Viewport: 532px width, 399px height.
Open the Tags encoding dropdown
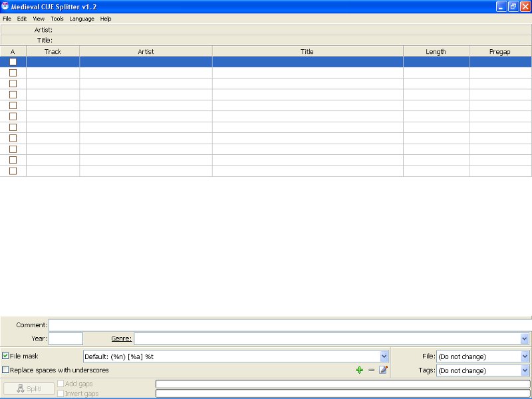point(525,370)
